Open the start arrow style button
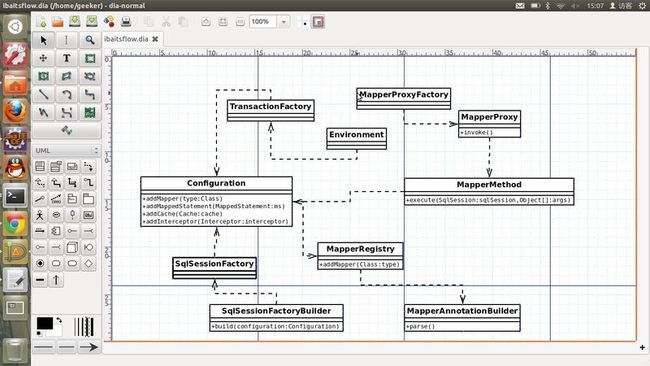 coord(43,347)
